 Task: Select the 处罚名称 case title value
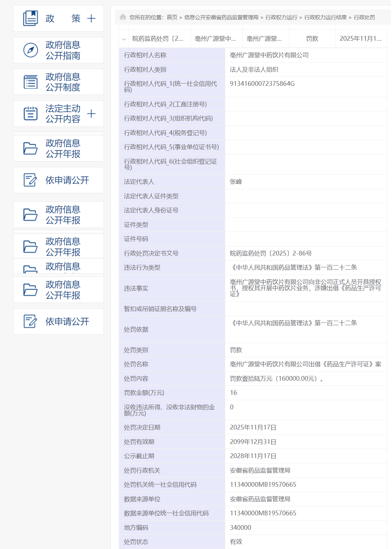tap(306, 364)
